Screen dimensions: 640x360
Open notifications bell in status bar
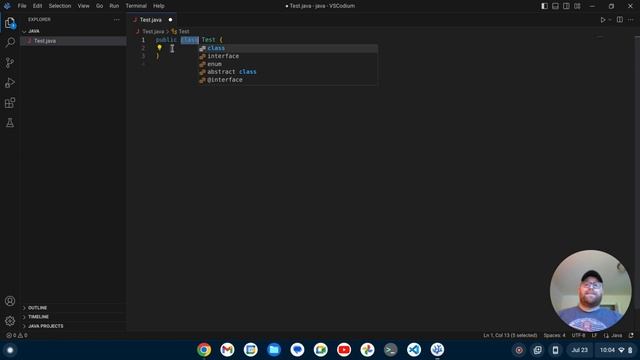[x=631, y=336]
